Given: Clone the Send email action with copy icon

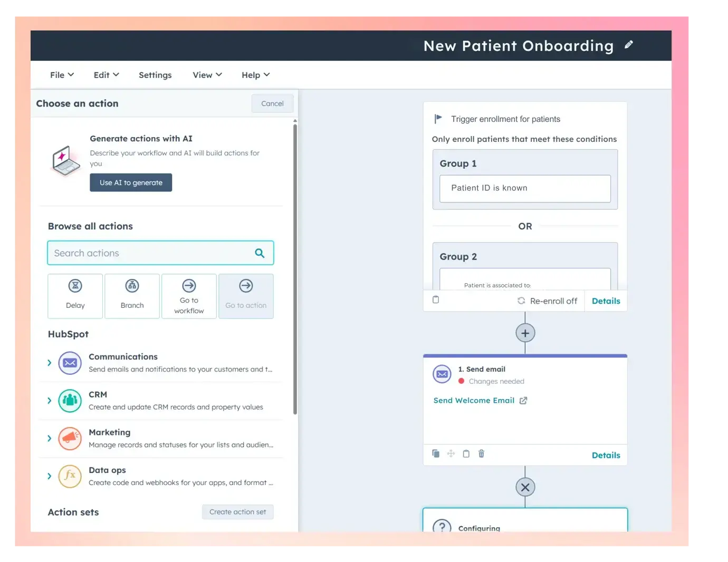Looking at the screenshot, I should (436, 453).
